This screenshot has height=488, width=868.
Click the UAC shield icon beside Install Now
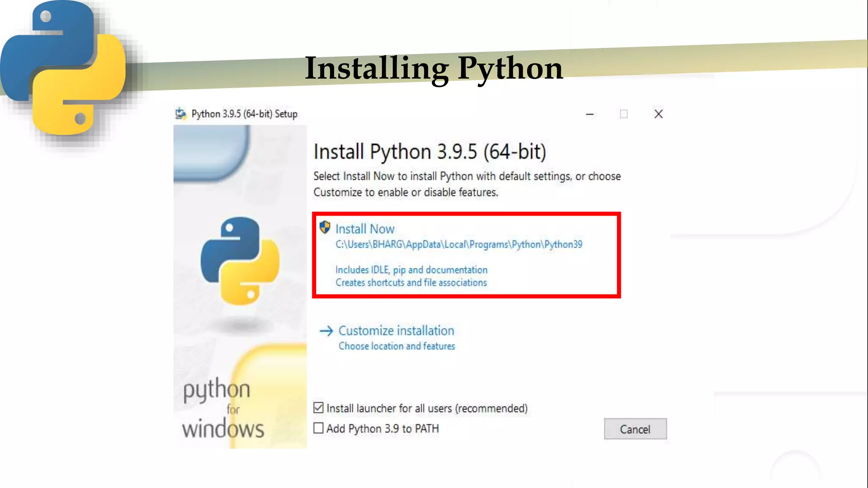325,227
